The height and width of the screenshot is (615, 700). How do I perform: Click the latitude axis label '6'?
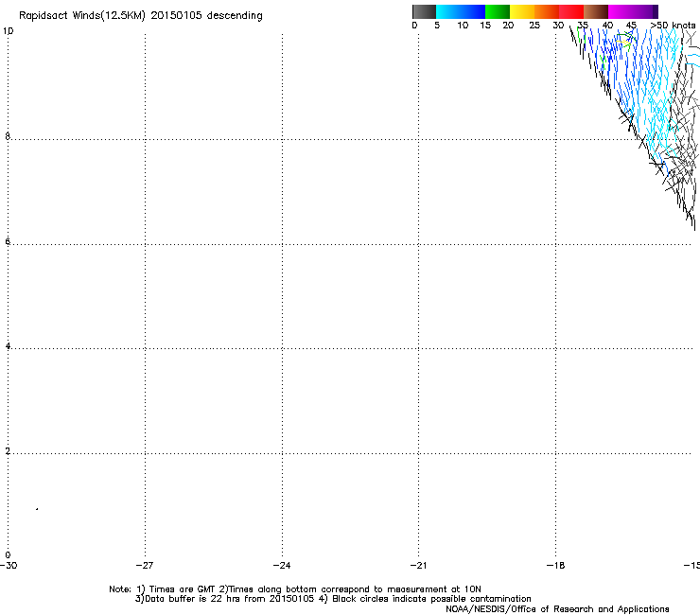pos(8,241)
